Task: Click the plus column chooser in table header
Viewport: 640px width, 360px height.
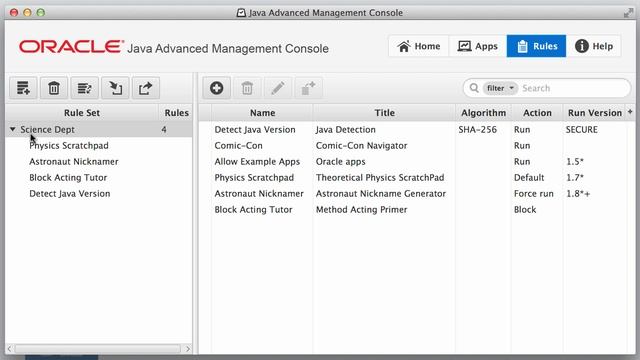Action: click(630, 112)
